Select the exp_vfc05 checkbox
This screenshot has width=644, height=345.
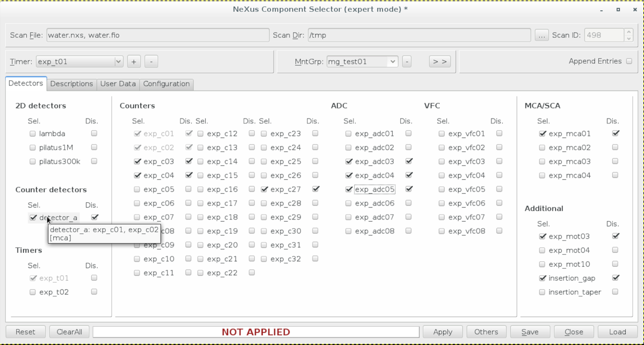(442, 189)
